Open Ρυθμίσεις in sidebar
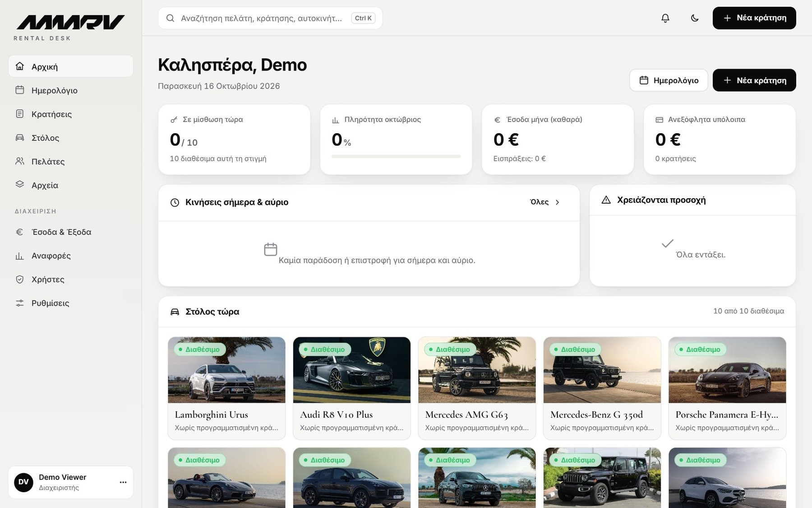 (71, 303)
